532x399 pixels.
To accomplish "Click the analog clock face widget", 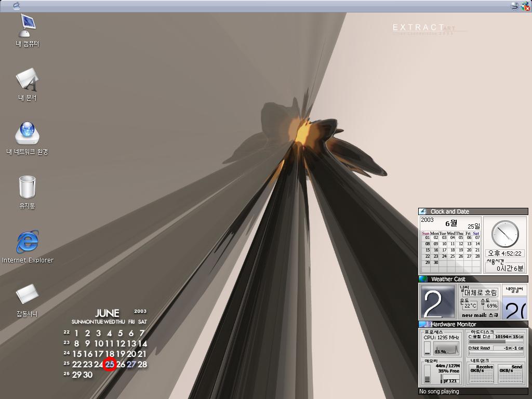I will (x=505, y=234).
